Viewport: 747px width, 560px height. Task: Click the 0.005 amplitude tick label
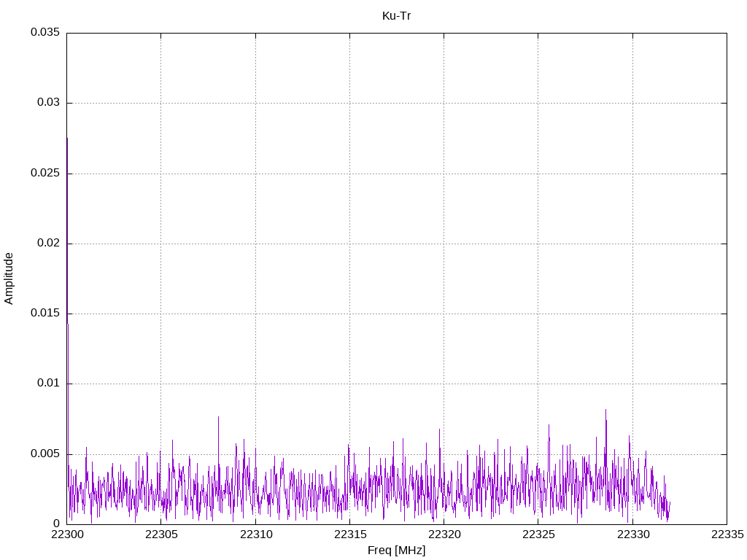[44, 454]
